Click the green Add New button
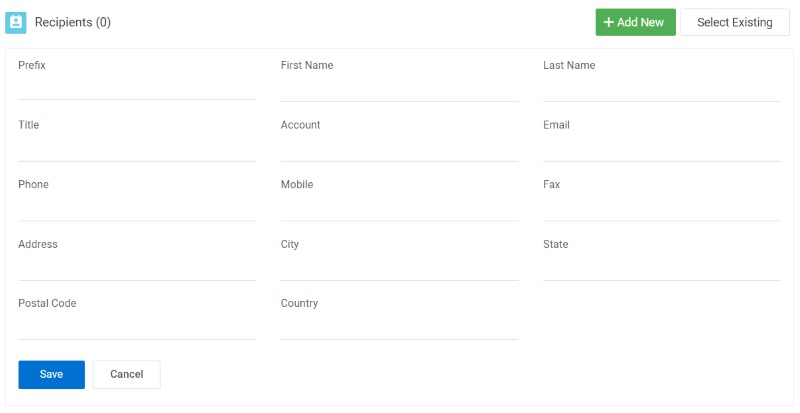Image resolution: width=800 pixels, height=413 pixels. point(636,22)
